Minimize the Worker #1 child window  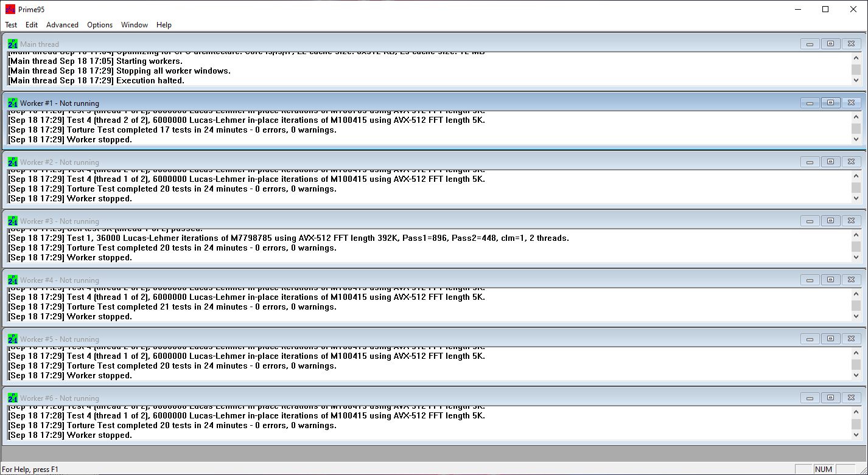pyautogui.click(x=810, y=103)
